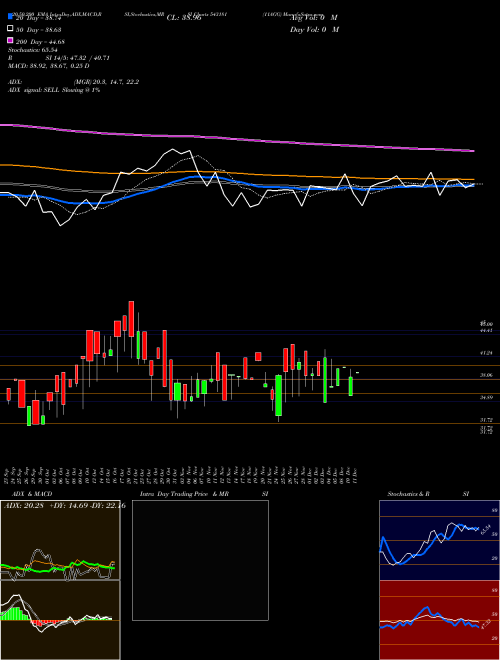Click the 34.89 price axis label
The width and height of the screenshot is (500, 660).
tap(487, 397)
